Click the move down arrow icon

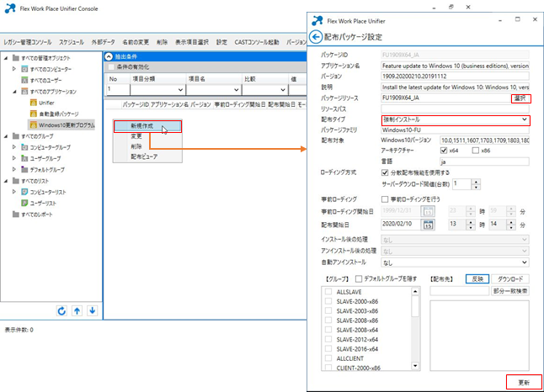click(93, 310)
